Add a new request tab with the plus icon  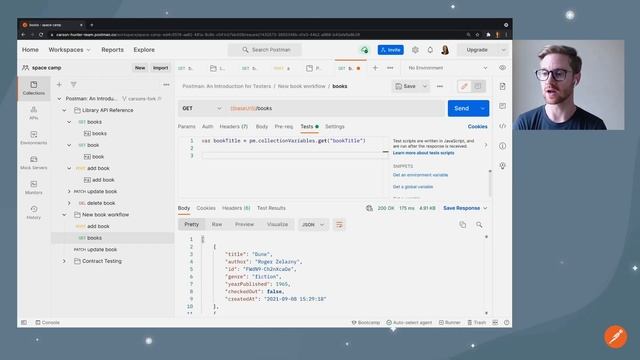click(375, 68)
